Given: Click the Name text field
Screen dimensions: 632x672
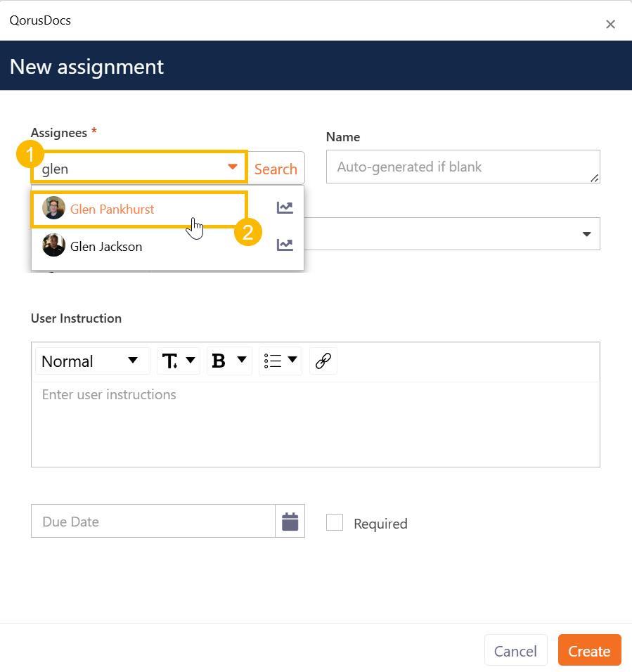Looking at the screenshot, I should (462, 167).
